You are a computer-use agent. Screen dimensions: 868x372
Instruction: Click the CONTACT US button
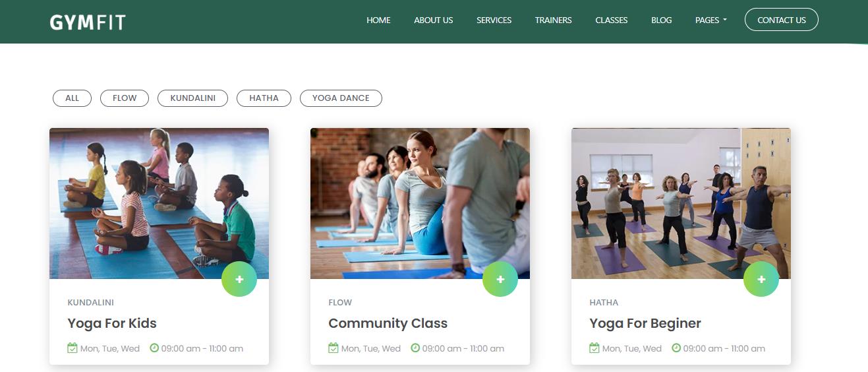(782, 20)
